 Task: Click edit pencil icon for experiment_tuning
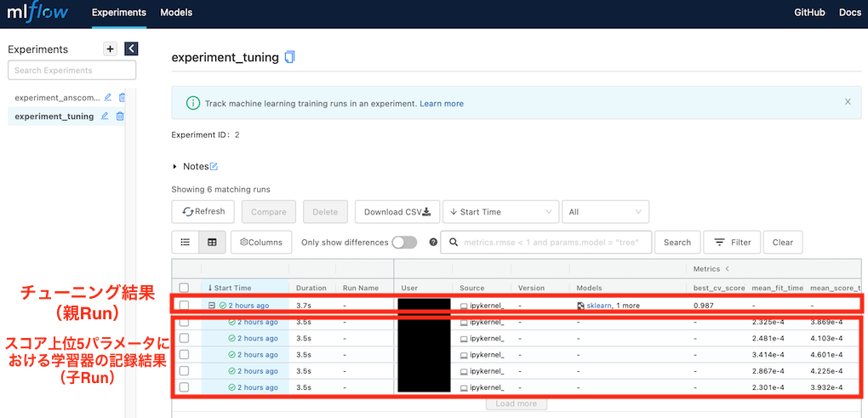pyautogui.click(x=106, y=116)
